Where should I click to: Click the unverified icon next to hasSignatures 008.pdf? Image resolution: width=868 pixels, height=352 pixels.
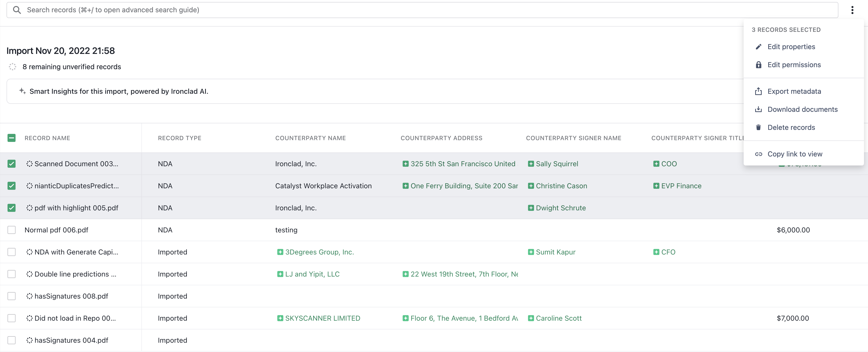29,296
